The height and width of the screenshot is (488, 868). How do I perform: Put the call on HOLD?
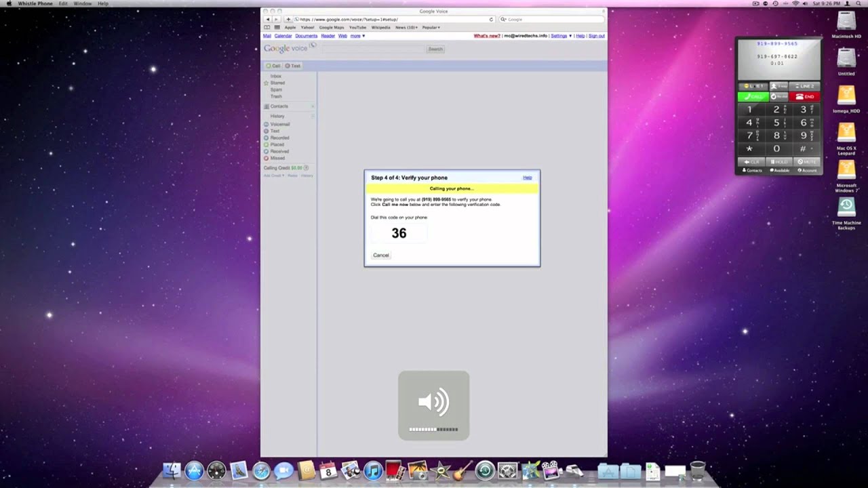pos(778,162)
